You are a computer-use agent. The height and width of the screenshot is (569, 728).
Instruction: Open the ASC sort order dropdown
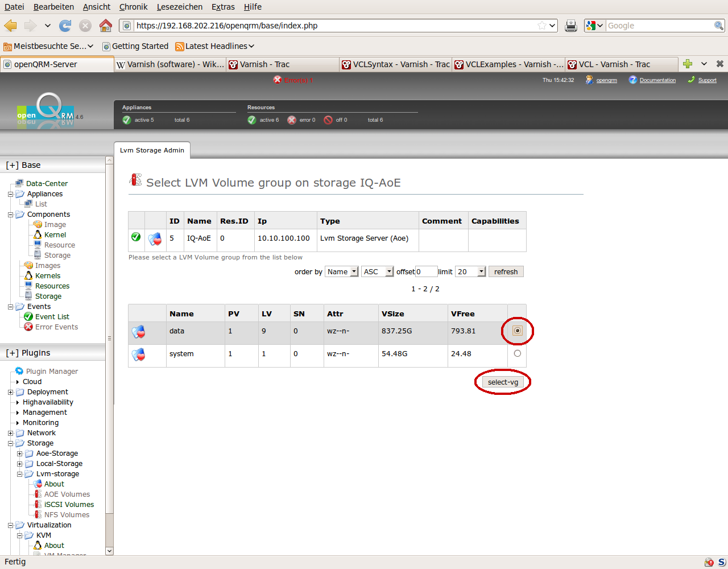point(378,272)
